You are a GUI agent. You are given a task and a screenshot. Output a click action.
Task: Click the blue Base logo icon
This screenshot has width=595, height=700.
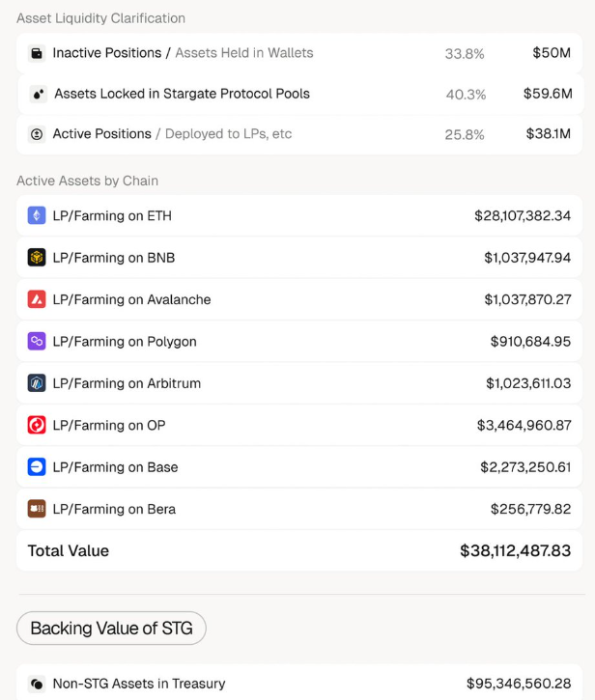tap(37, 467)
